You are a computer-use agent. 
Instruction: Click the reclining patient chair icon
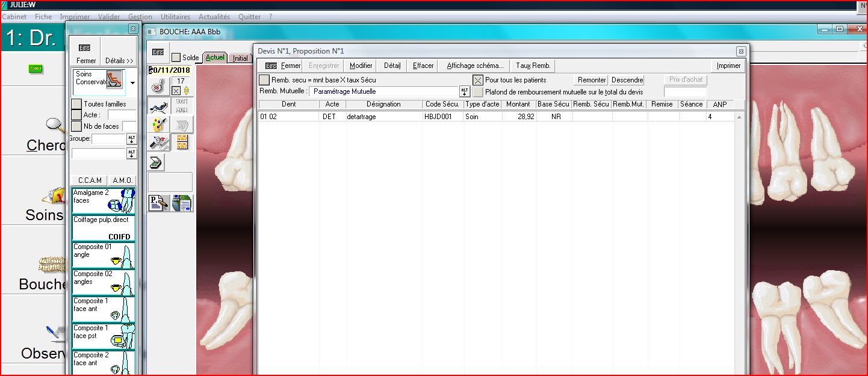coord(158,106)
